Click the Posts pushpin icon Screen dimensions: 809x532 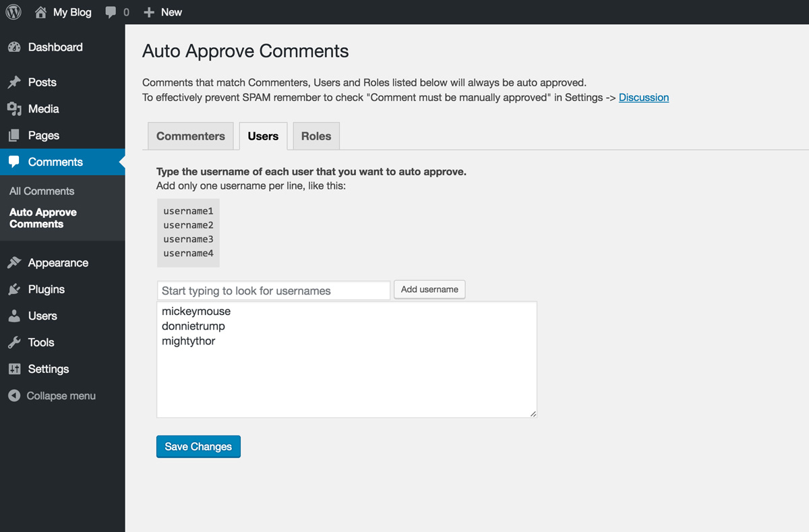click(x=14, y=82)
